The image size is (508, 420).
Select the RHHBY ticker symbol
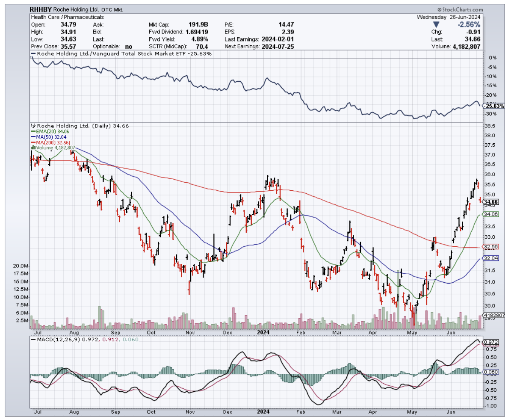pyautogui.click(x=41, y=9)
